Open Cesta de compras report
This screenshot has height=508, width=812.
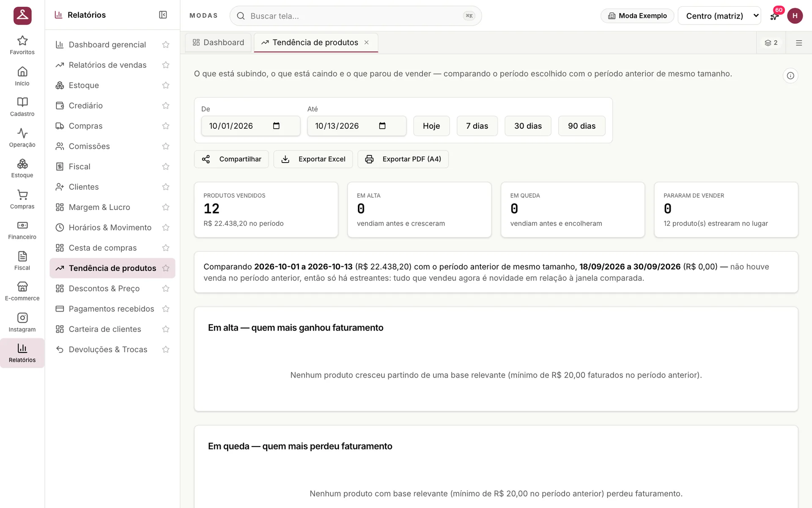pyautogui.click(x=103, y=248)
